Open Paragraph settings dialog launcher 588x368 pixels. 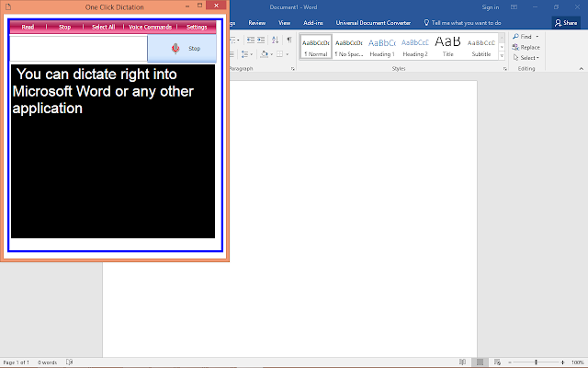coord(293,69)
